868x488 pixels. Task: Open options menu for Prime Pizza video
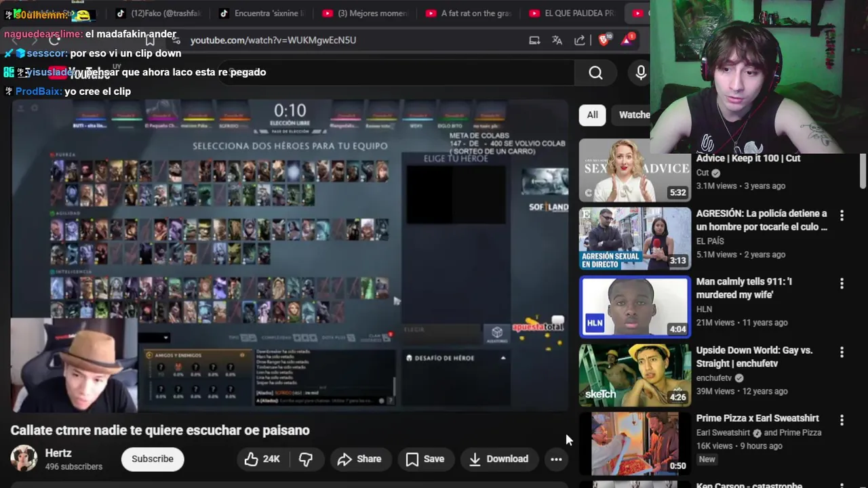842,420
